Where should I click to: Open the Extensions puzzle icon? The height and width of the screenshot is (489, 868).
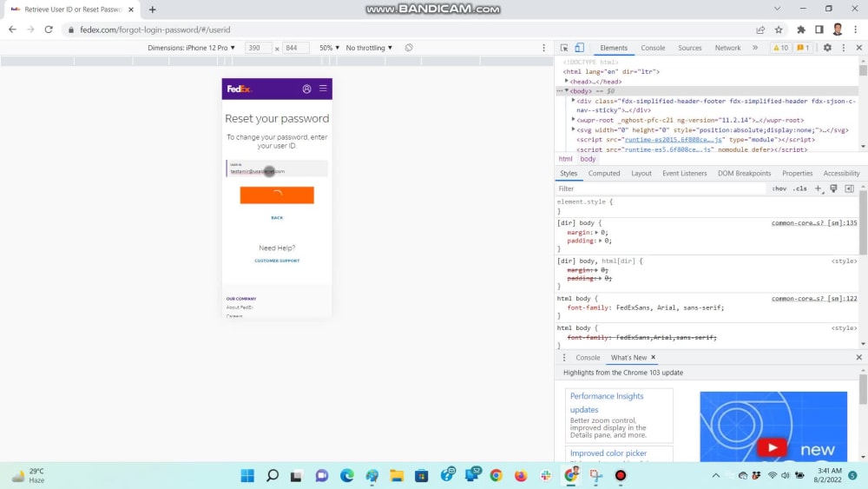tap(800, 30)
